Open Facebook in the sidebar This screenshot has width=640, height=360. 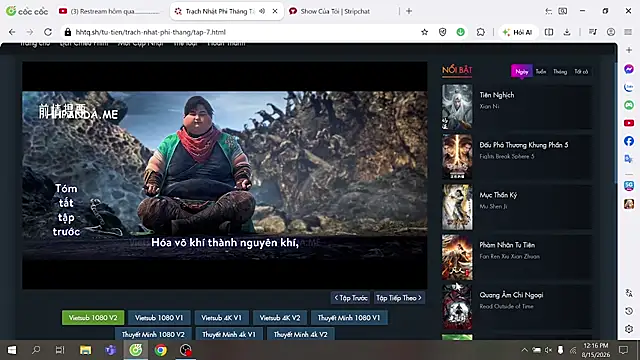pos(629,141)
